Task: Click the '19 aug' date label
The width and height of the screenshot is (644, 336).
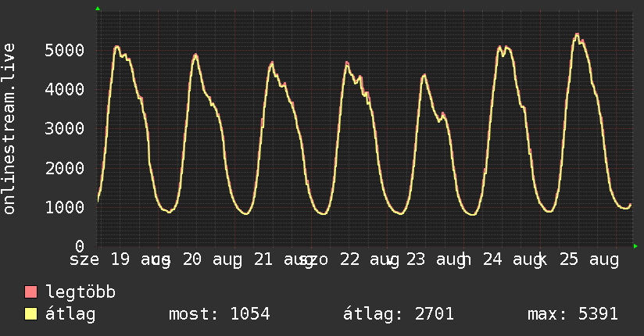Action: (141, 260)
